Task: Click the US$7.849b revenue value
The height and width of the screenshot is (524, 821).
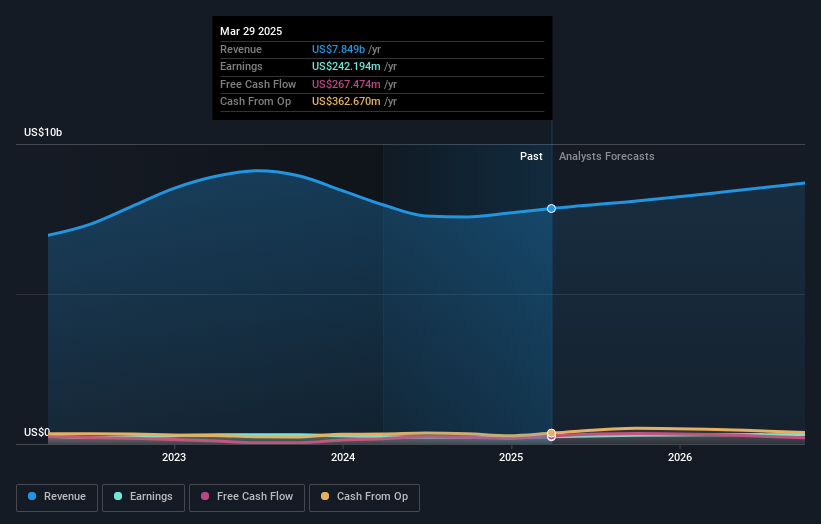Action: tap(338, 49)
